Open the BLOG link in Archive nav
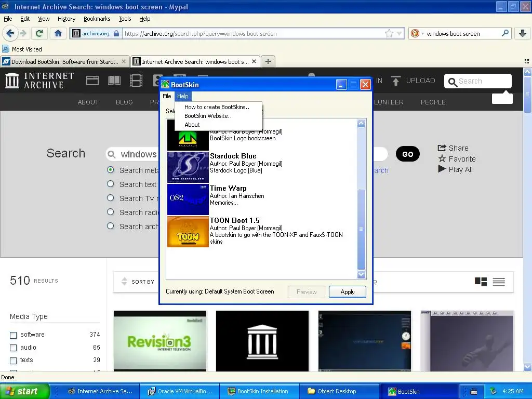Image resolution: width=532 pixels, height=399 pixels. pyautogui.click(x=124, y=102)
